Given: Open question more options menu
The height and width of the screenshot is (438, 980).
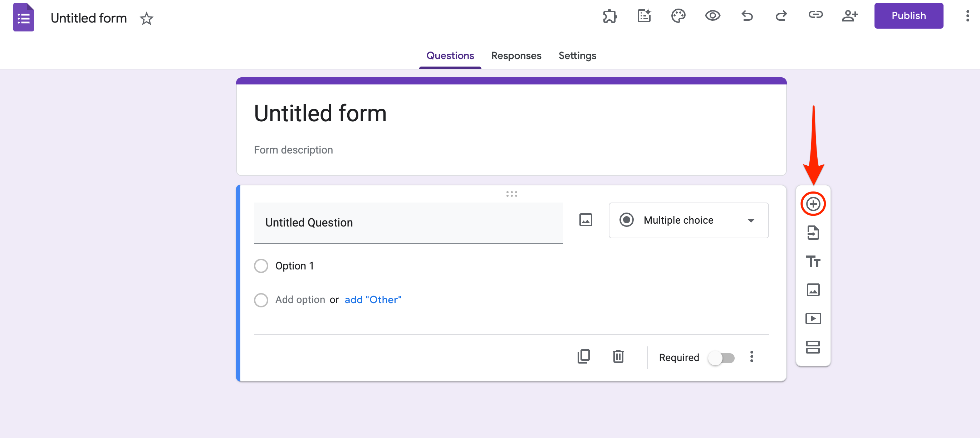Looking at the screenshot, I should click(x=751, y=356).
